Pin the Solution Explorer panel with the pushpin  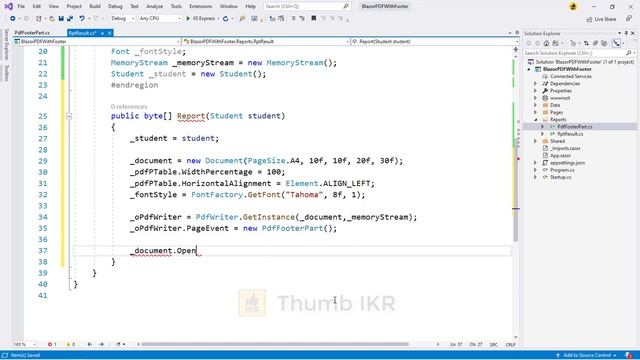click(626, 33)
